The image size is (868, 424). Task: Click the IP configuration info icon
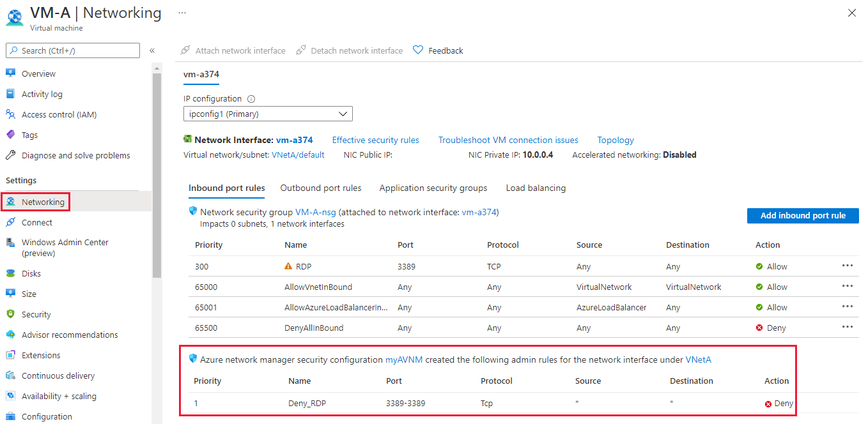coord(251,99)
